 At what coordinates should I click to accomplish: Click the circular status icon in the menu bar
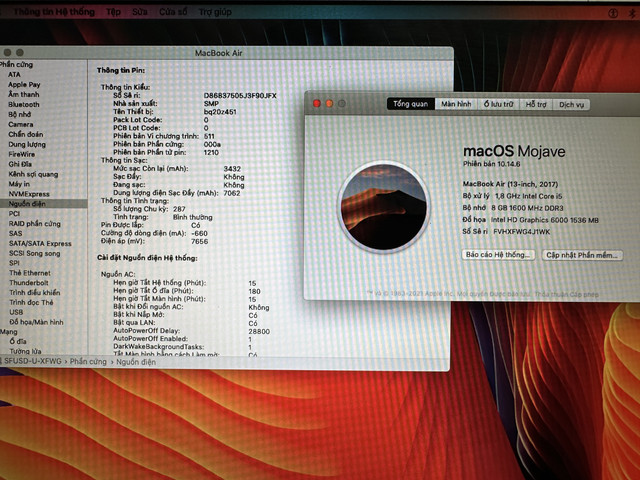[613, 13]
